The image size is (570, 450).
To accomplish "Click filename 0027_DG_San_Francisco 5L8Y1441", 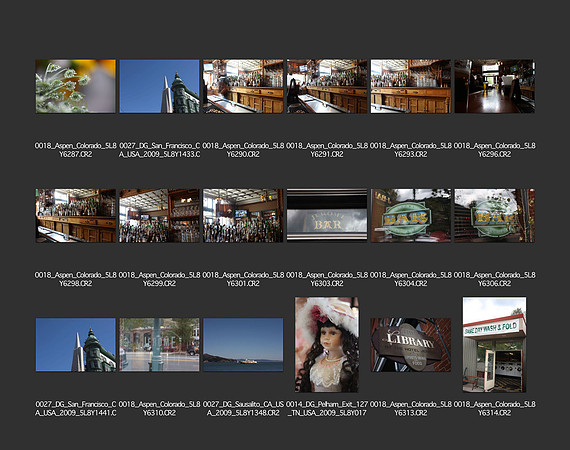I will [76, 409].
